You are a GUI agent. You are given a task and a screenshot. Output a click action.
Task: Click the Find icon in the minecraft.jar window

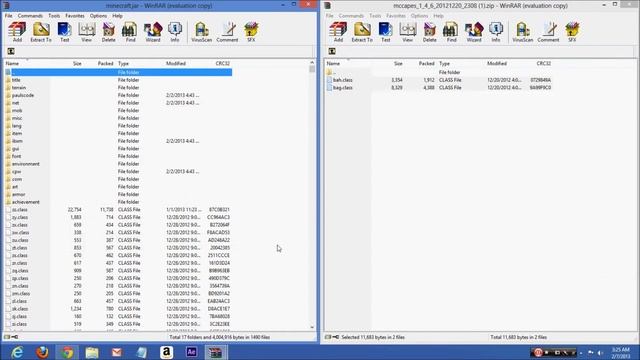(x=130, y=32)
